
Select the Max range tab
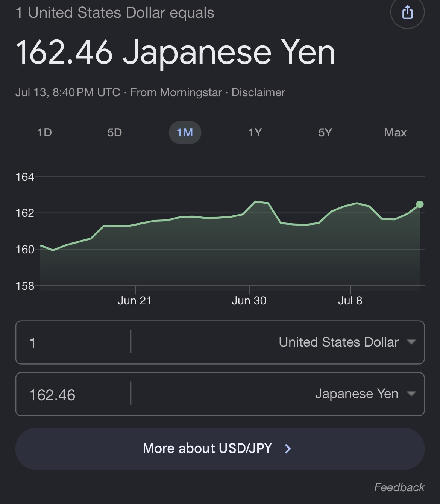(395, 133)
